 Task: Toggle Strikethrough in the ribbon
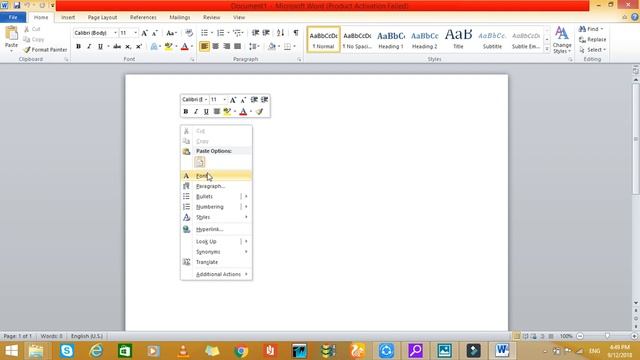coord(117,47)
